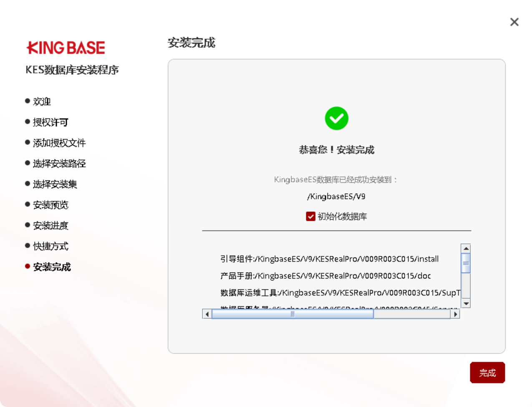Screen dimensions: 532x407
Task: Click the 完成 finish button
Action: tap(487, 372)
